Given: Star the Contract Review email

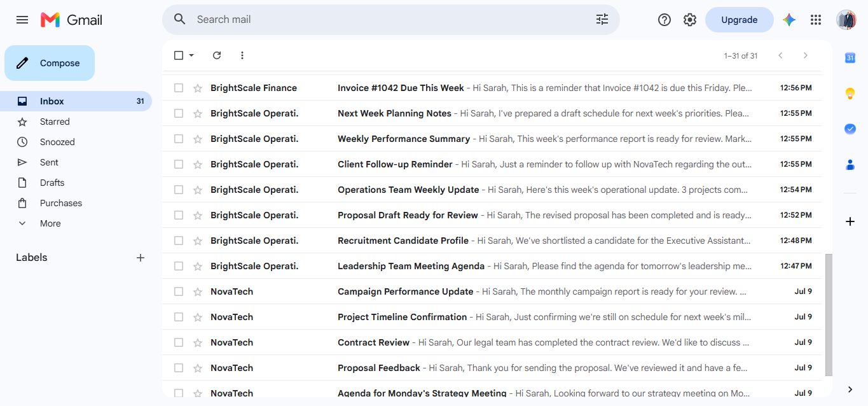Looking at the screenshot, I should tap(198, 342).
